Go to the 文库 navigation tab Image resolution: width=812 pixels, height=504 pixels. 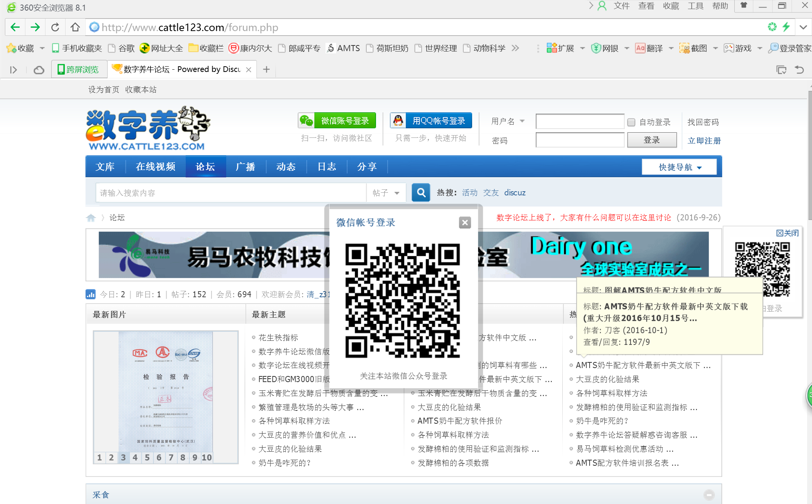(105, 167)
